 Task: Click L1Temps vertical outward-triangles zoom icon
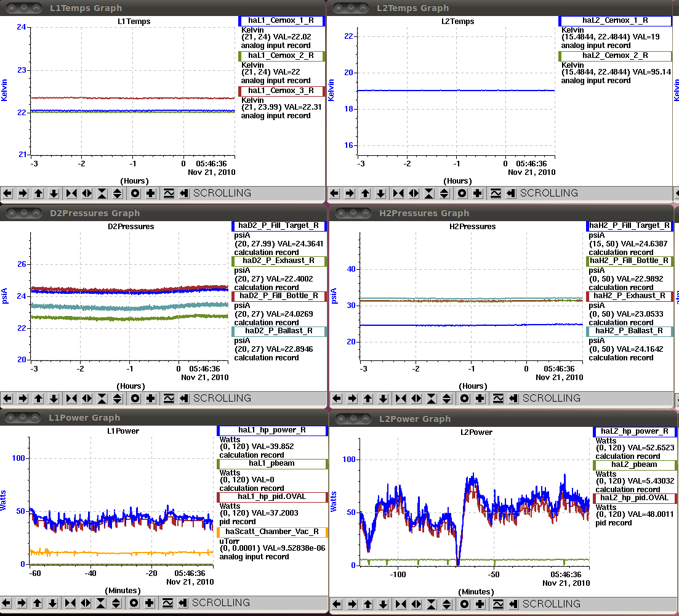click(x=118, y=193)
